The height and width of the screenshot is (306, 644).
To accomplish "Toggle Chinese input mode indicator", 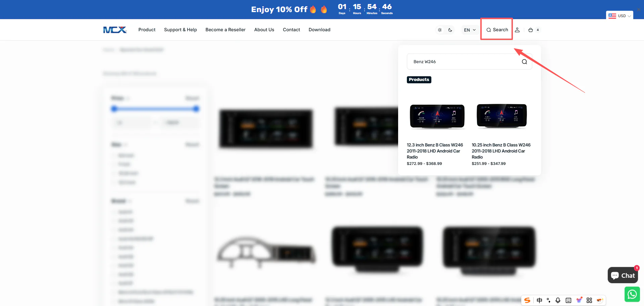I will pos(539,300).
